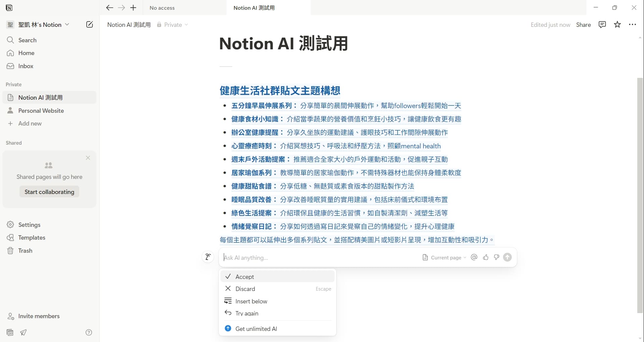The image size is (644, 342).
Task: Open help via the question mark icon
Action: [88, 332]
